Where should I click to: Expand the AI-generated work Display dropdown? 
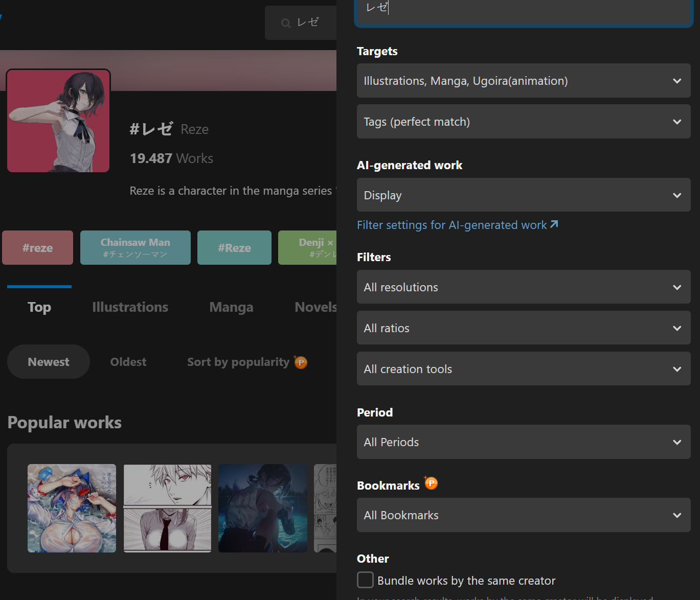pos(524,195)
